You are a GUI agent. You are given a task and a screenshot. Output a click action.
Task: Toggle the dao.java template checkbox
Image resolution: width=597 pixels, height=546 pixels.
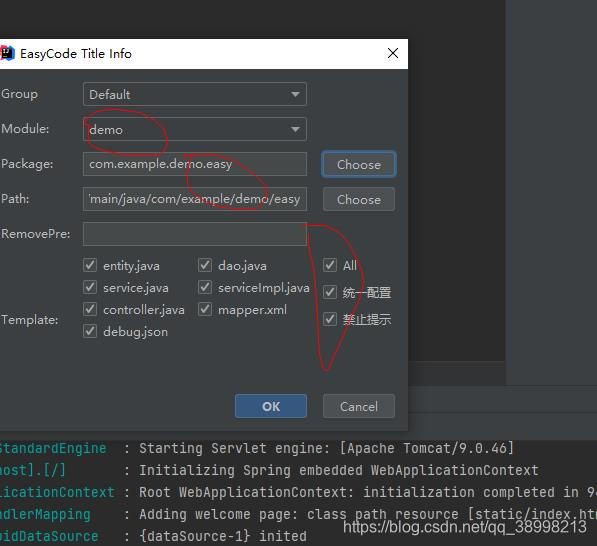click(205, 265)
